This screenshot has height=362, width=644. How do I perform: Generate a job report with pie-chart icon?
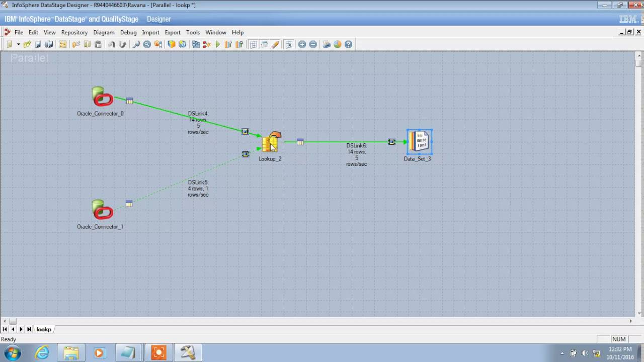(337, 44)
